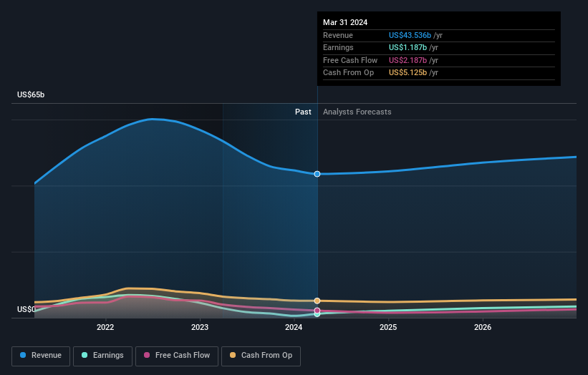Click the teal Earnings legend dot

pos(85,355)
